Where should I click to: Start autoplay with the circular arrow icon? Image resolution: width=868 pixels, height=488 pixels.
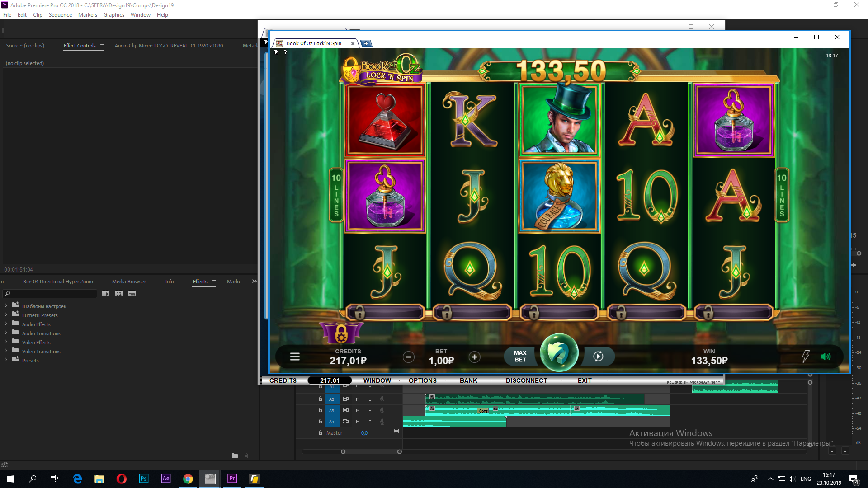click(x=598, y=357)
